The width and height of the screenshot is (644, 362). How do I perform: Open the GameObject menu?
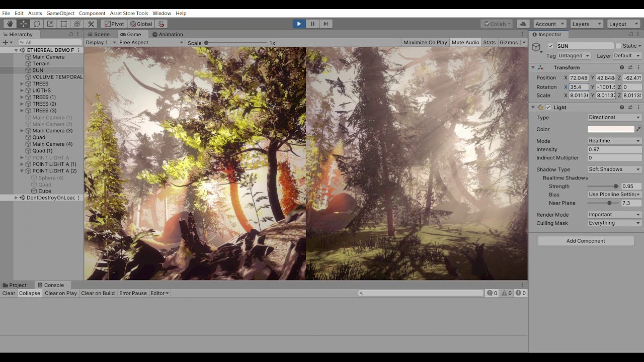point(60,13)
